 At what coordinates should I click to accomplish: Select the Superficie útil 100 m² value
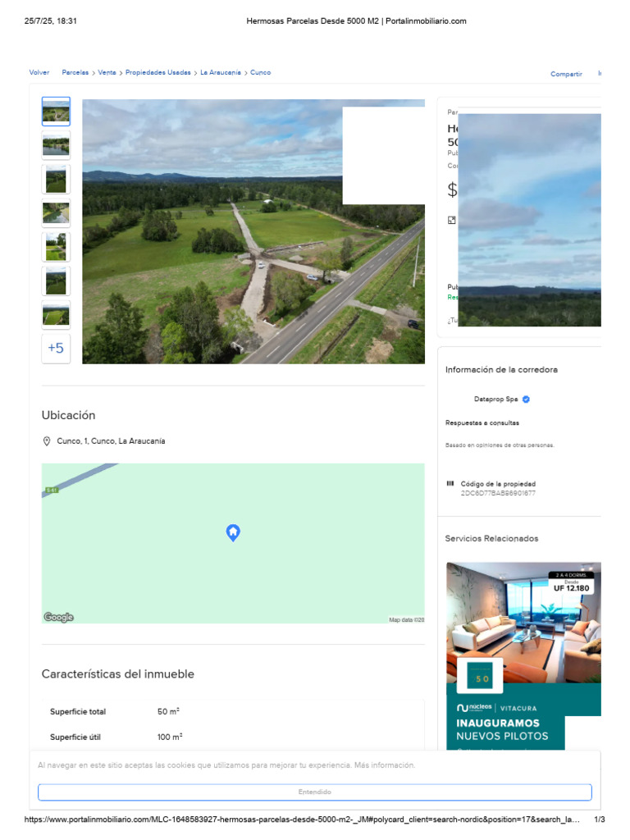tap(170, 737)
